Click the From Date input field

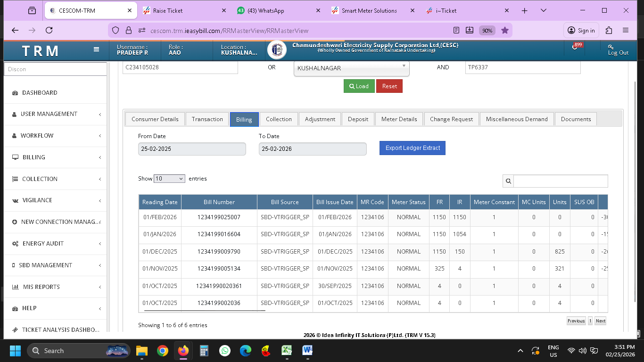[192, 149]
